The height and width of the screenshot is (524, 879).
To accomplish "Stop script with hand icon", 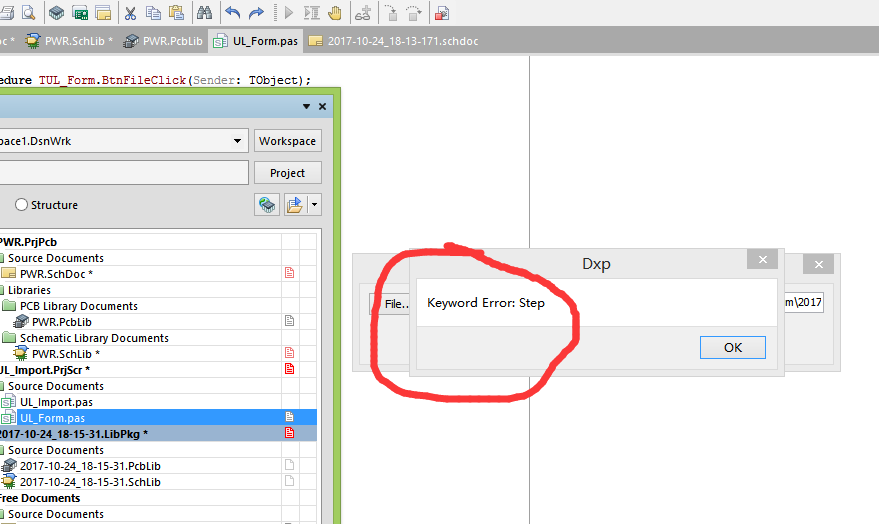I will coord(335,12).
